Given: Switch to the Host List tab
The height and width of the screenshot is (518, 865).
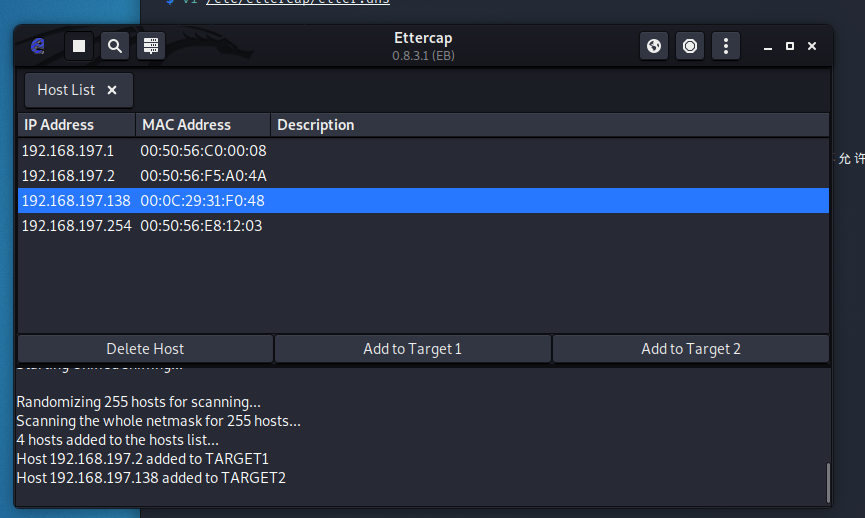Looking at the screenshot, I should (x=66, y=90).
